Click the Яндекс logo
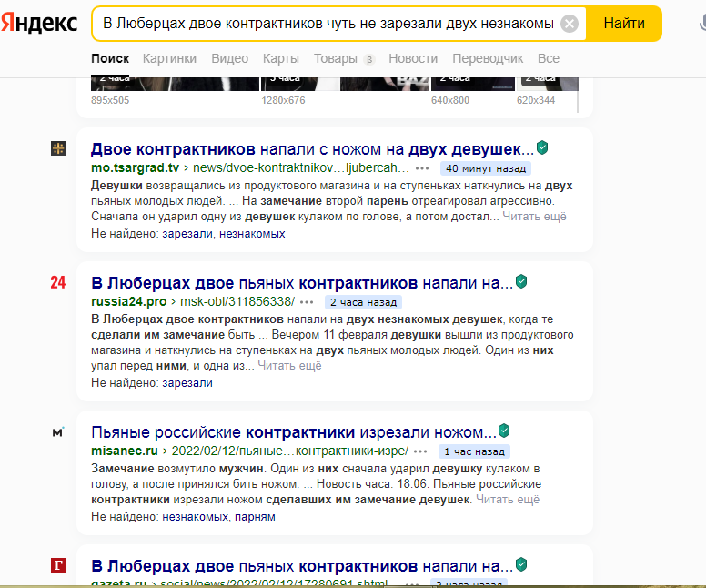The width and height of the screenshot is (706, 588). 39,23
